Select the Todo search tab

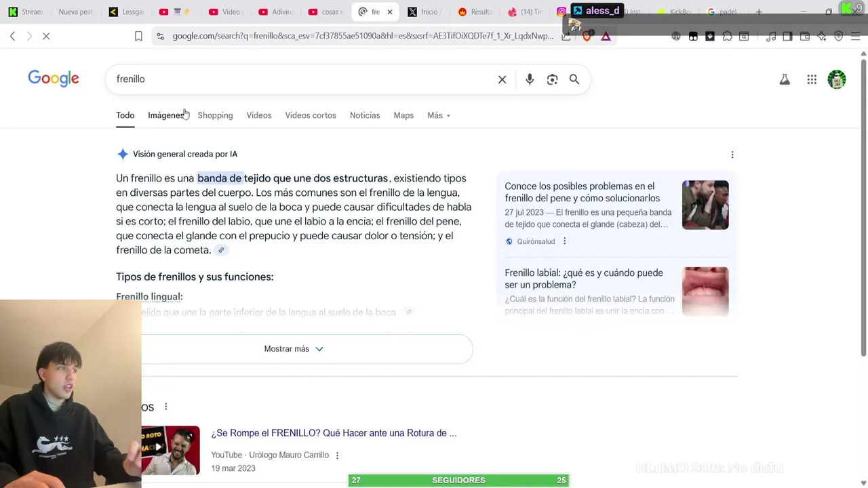[125, 115]
